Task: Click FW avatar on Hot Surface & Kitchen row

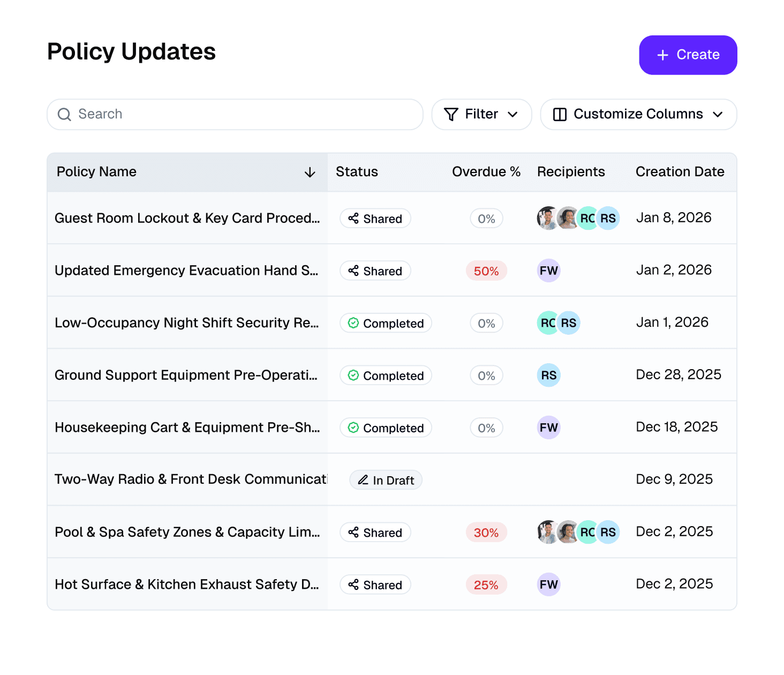Action: coord(549,584)
